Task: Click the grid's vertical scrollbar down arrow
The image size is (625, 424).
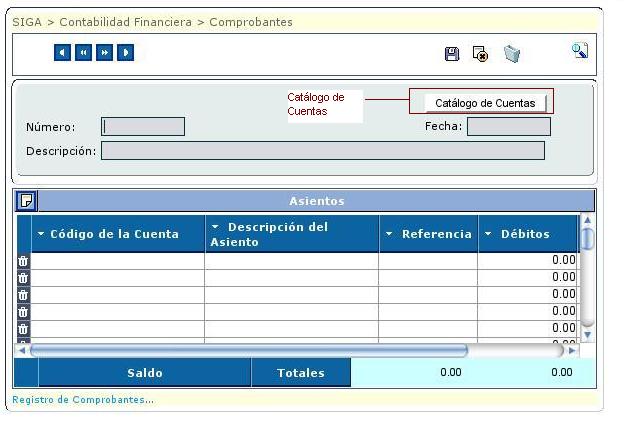Action: pyautogui.click(x=588, y=335)
